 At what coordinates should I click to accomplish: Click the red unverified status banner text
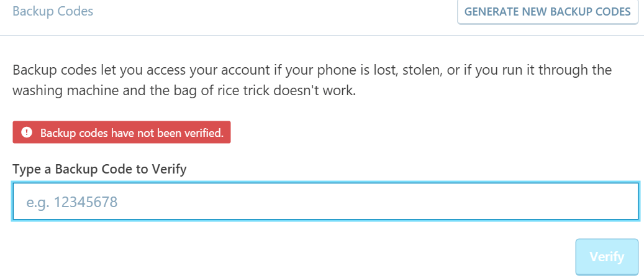pyautogui.click(x=132, y=132)
